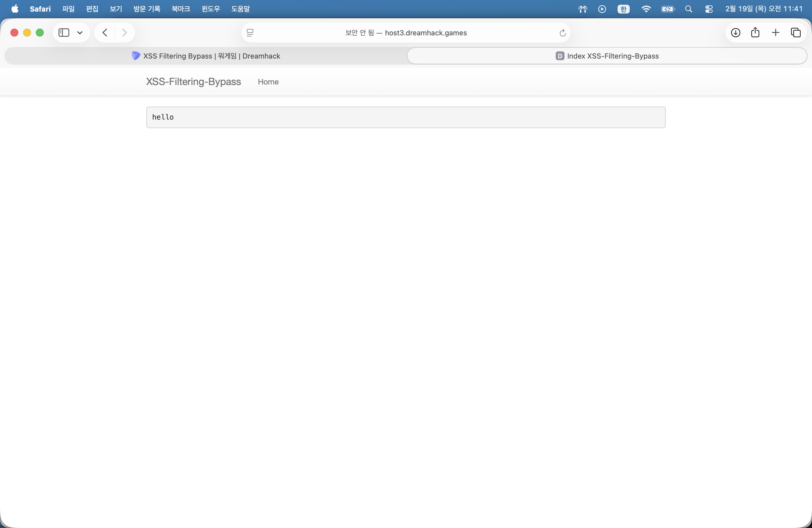Show downloads with the download icon
The height and width of the screenshot is (528, 812).
coord(735,33)
